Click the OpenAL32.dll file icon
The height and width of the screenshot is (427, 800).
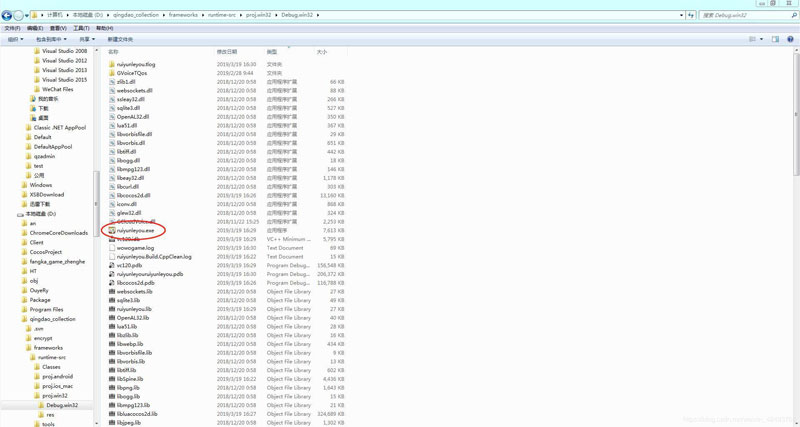pos(112,117)
